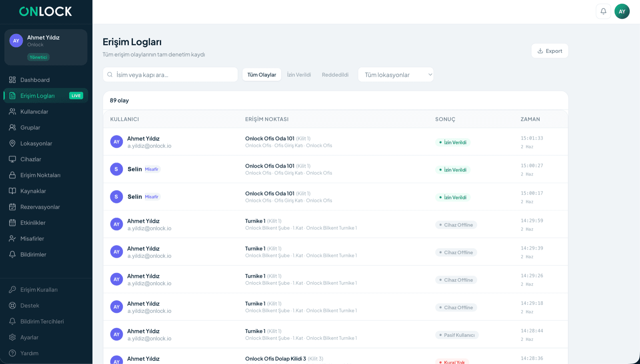The width and height of the screenshot is (640, 364).
Task: Open Ahmet Yıldız profile card in sidebar
Action: pos(46,47)
